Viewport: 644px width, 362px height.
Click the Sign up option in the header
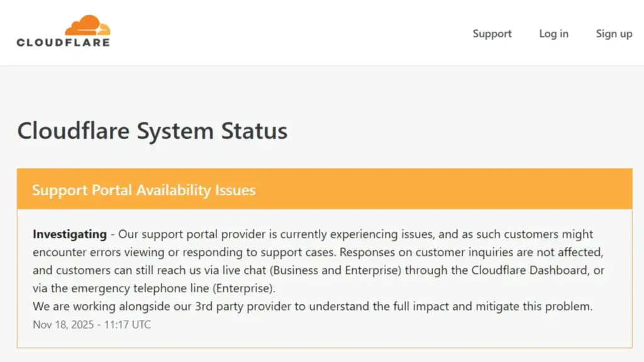pos(613,34)
